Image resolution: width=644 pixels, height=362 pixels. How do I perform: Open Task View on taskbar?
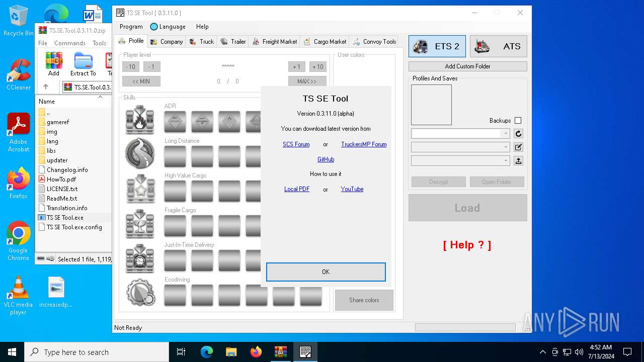click(181, 352)
